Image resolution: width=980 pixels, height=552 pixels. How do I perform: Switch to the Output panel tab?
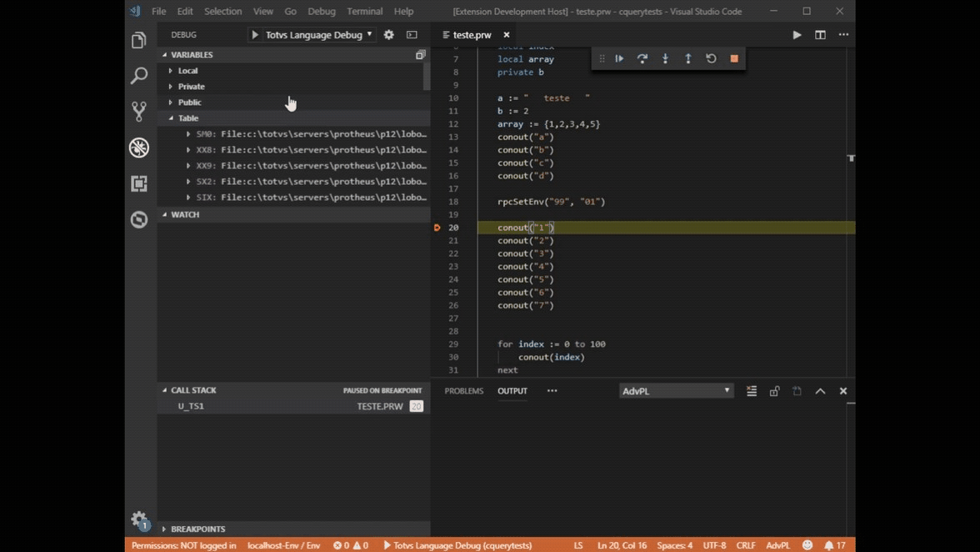pos(512,391)
